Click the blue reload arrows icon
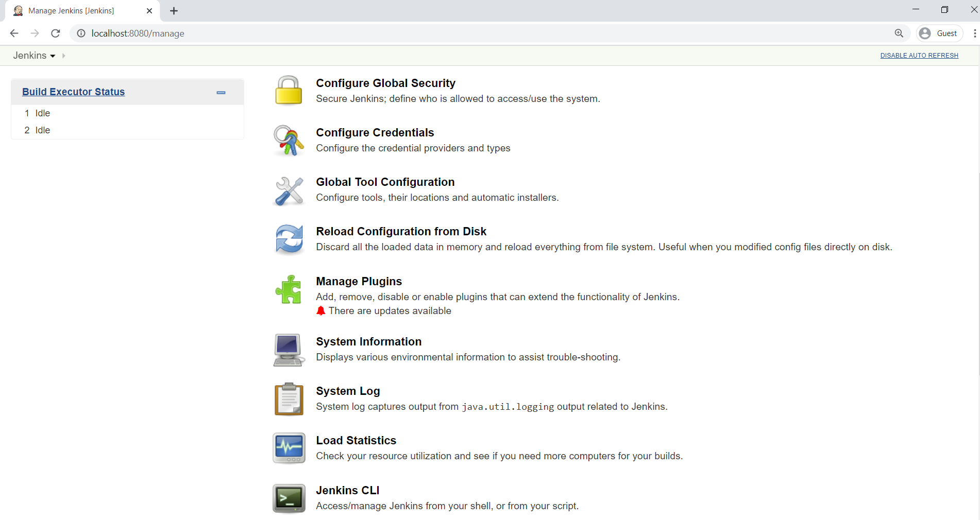 [289, 239]
